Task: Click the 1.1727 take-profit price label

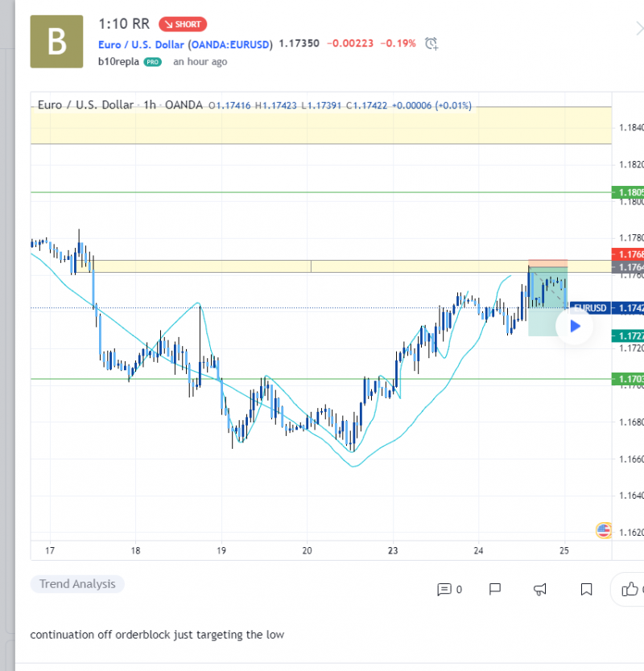Action: (x=628, y=335)
